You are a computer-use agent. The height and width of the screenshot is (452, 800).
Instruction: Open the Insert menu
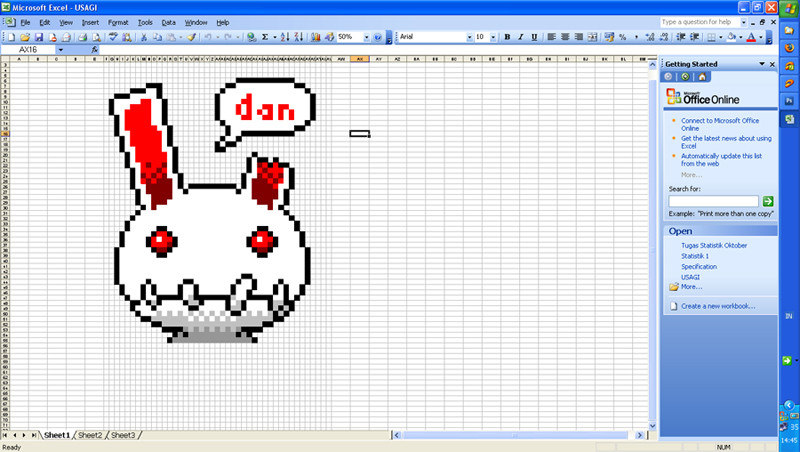90,22
